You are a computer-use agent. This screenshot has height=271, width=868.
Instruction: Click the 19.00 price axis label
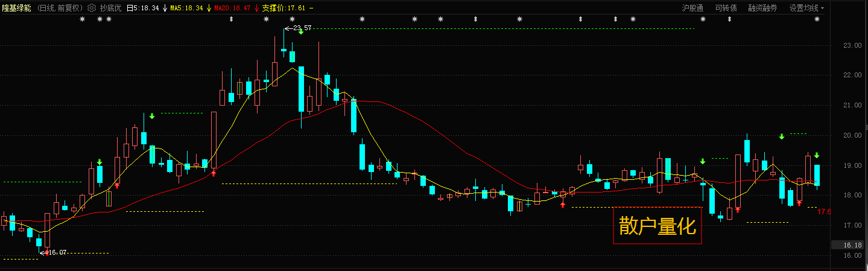(852, 165)
